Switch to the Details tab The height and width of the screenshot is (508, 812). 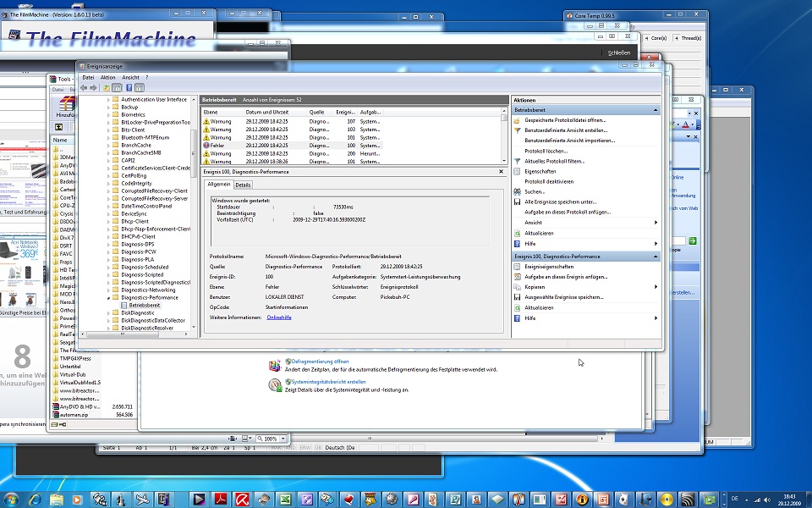coord(243,185)
